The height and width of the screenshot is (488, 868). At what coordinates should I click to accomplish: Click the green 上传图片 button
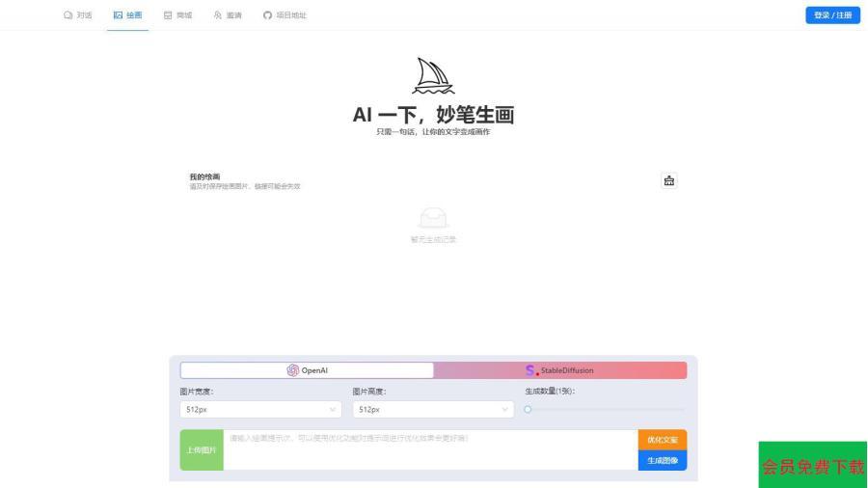202,449
